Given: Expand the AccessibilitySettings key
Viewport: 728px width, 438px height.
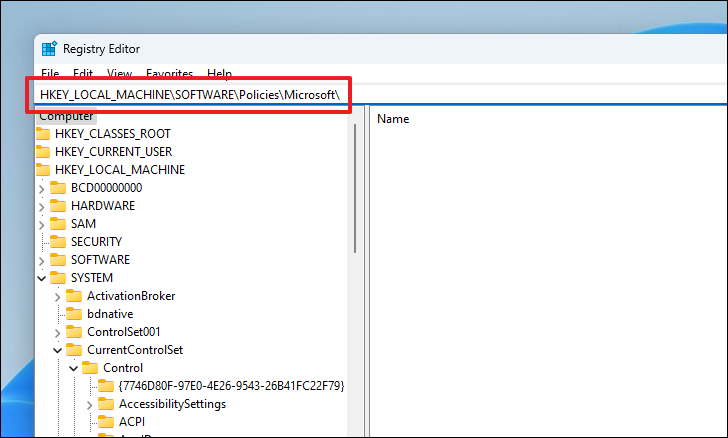Looking at the screenshot, I should point(90,405).
